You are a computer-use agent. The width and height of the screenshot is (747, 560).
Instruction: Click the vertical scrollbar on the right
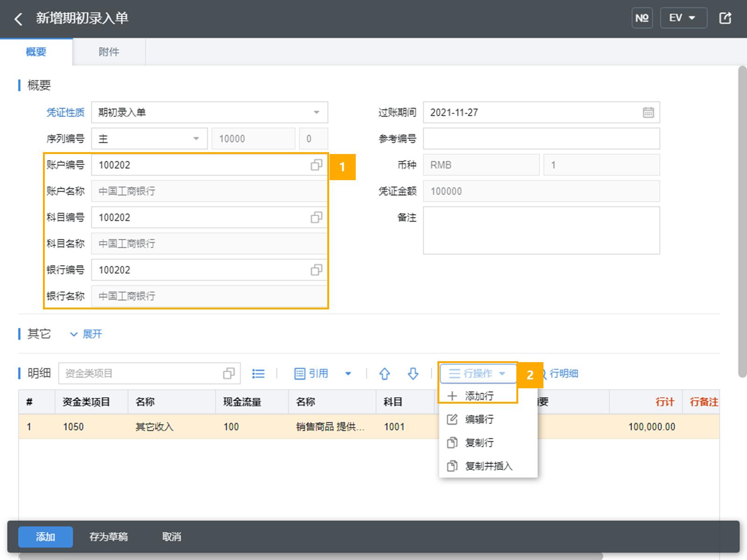742,222
